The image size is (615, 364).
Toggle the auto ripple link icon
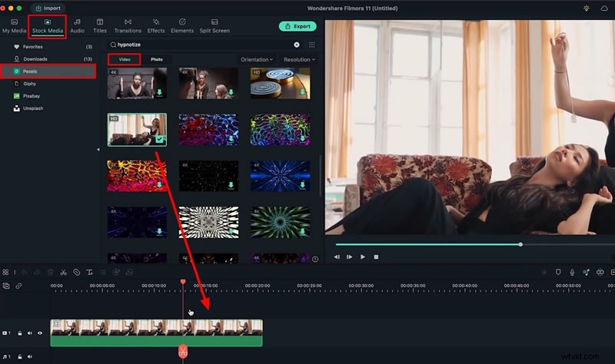pos(18,286)
